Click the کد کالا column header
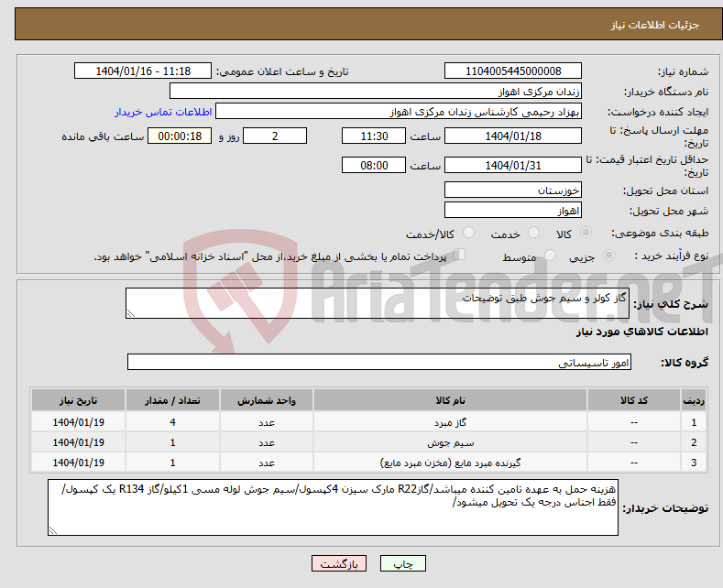This screenshot has width=723, height=588. pos(634,400)
